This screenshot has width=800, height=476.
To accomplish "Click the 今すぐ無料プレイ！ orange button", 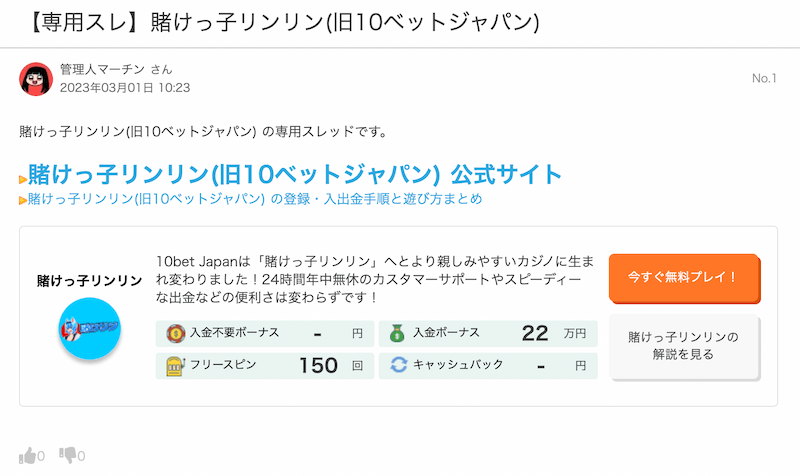I will point(684,278).
